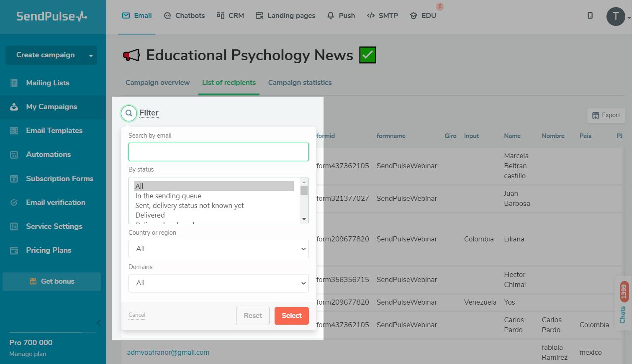Open Email verification page

pos(55,203)
